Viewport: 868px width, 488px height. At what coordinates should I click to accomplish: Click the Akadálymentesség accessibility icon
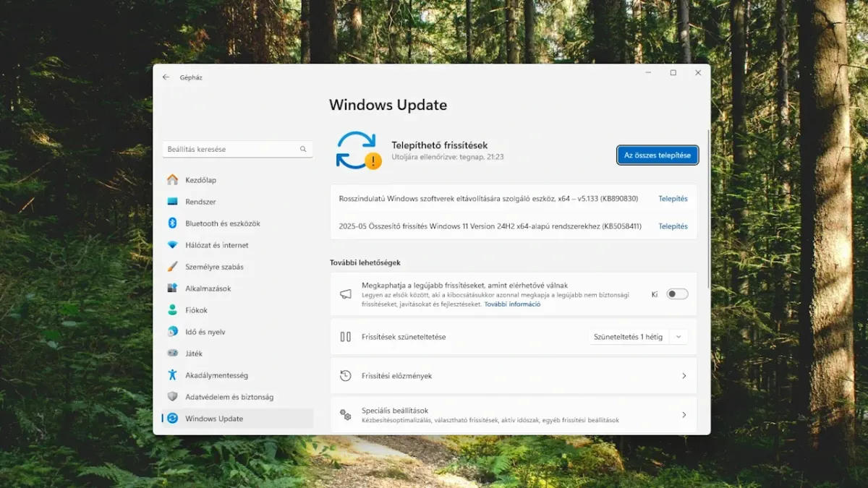(172, 375)
